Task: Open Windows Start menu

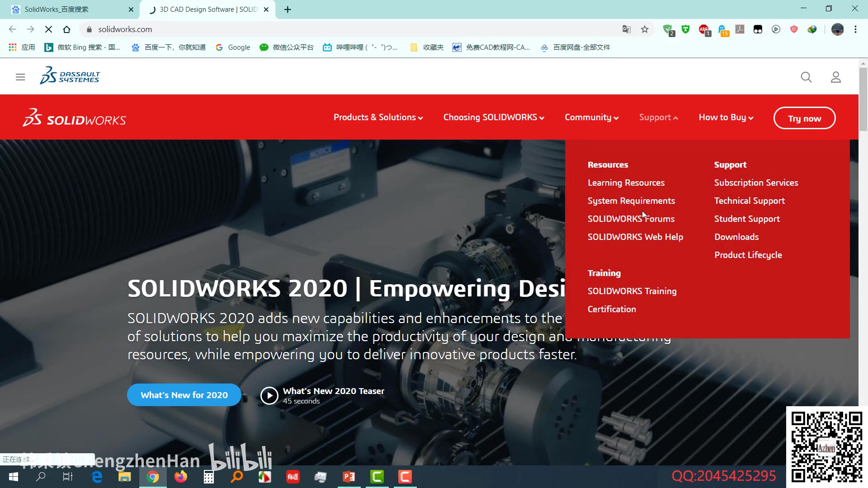Action: point(14,477)
